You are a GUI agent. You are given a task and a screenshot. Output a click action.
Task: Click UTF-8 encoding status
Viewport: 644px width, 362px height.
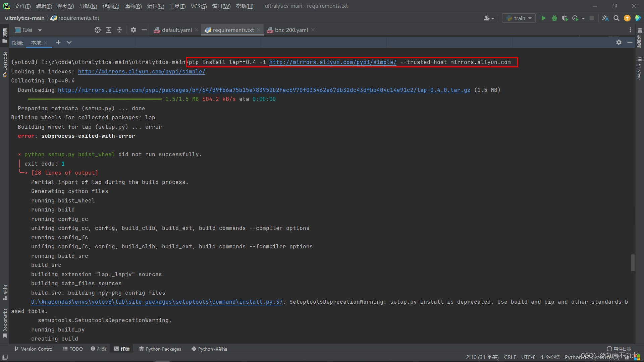pos(528,357)
